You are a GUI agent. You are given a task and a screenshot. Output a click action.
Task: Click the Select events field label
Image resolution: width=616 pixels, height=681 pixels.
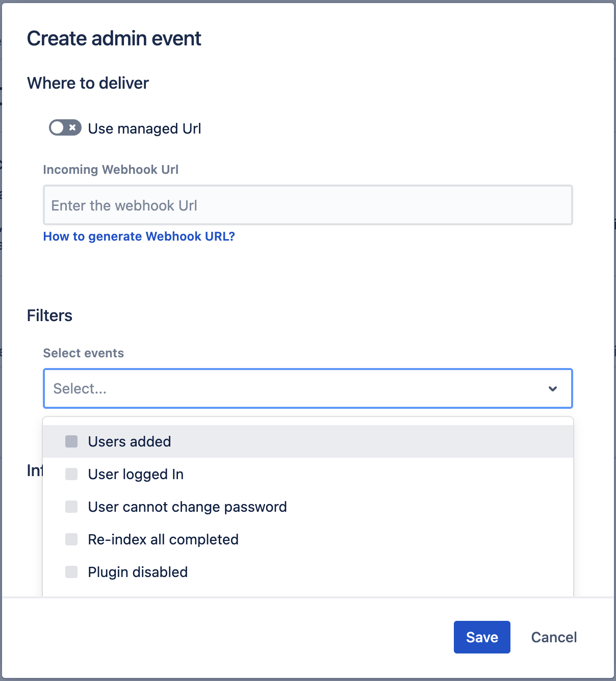point(84,353)
